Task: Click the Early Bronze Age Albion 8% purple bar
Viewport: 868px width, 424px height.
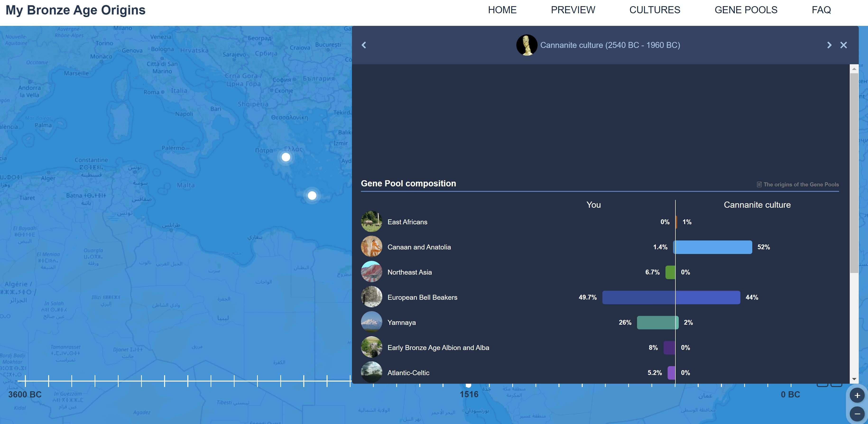Action: tap(669, 347)
